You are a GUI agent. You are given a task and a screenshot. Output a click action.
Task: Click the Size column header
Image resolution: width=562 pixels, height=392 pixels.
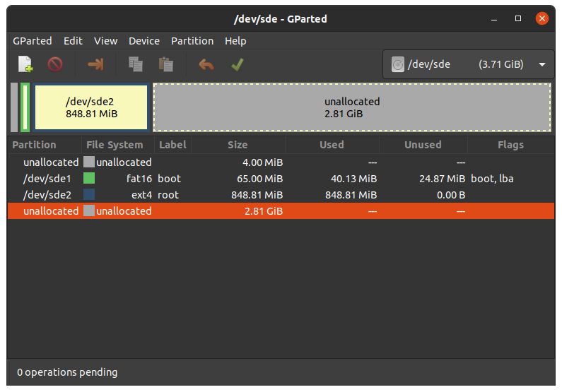pyautogui.click(x=238, y=145)
